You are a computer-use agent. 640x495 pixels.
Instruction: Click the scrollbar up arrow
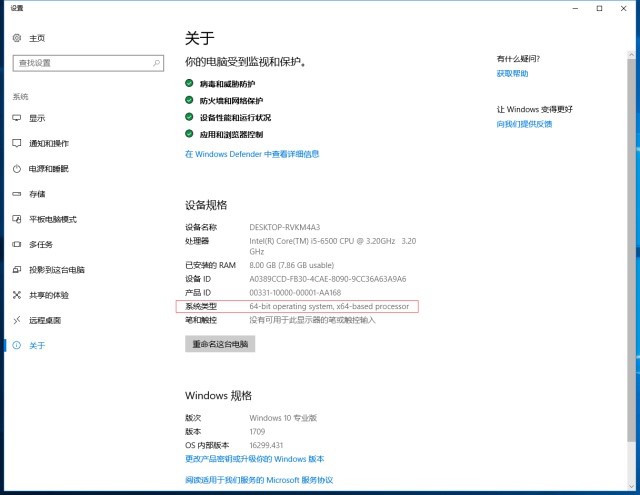coord(631,55)
